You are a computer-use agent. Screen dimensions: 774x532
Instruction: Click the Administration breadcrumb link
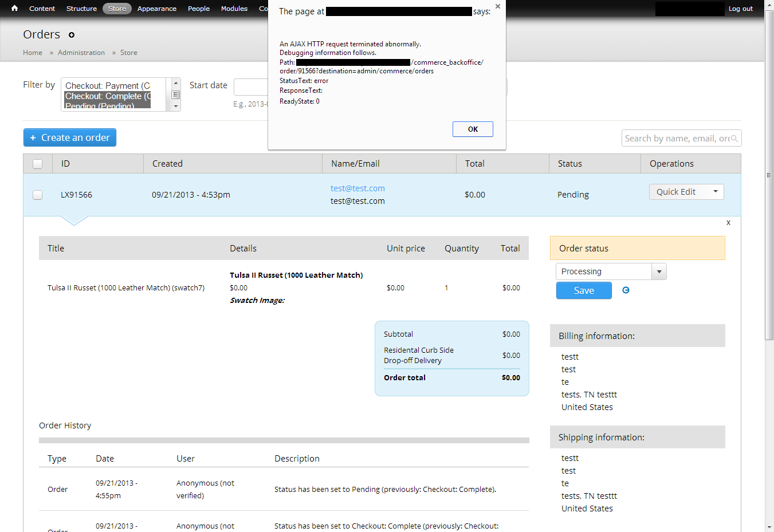coord(81,53)
